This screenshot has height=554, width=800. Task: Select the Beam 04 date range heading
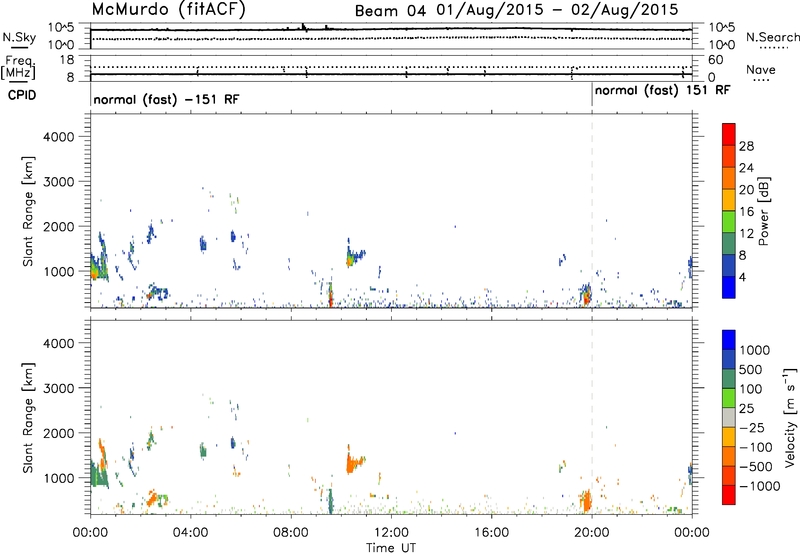coord(516,10)
